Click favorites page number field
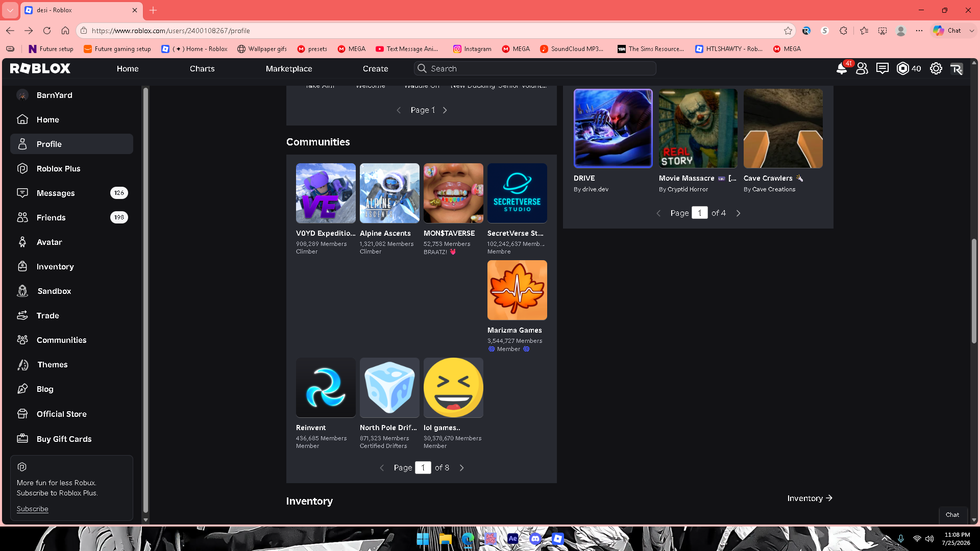The height and width of the screenshot is (551, 980). [x=700, y=213]
